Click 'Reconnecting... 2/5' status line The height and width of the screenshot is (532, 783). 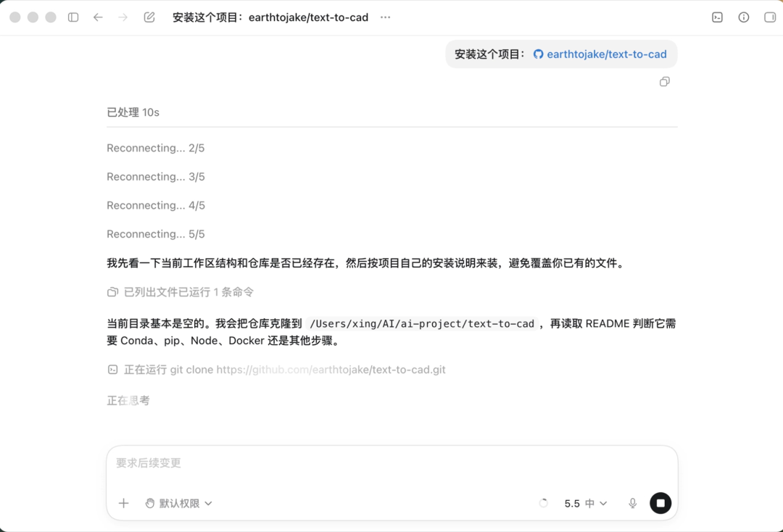click(155, 149)
